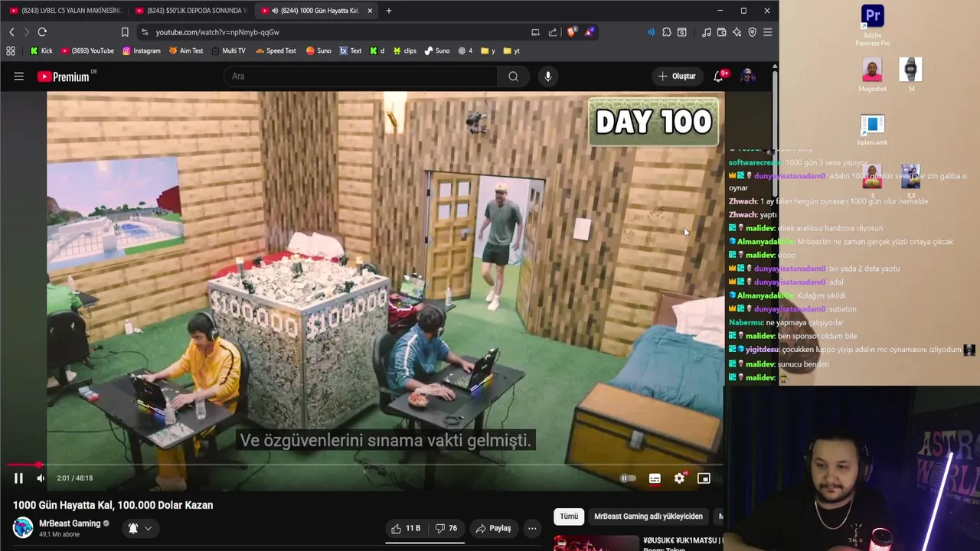
Task: Open the YouTube hamburger guide menu
Action: (18, 76)
